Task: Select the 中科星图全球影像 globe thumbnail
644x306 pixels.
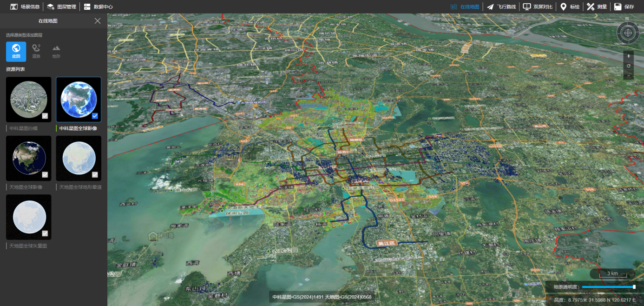Action: tap(79, 100)
